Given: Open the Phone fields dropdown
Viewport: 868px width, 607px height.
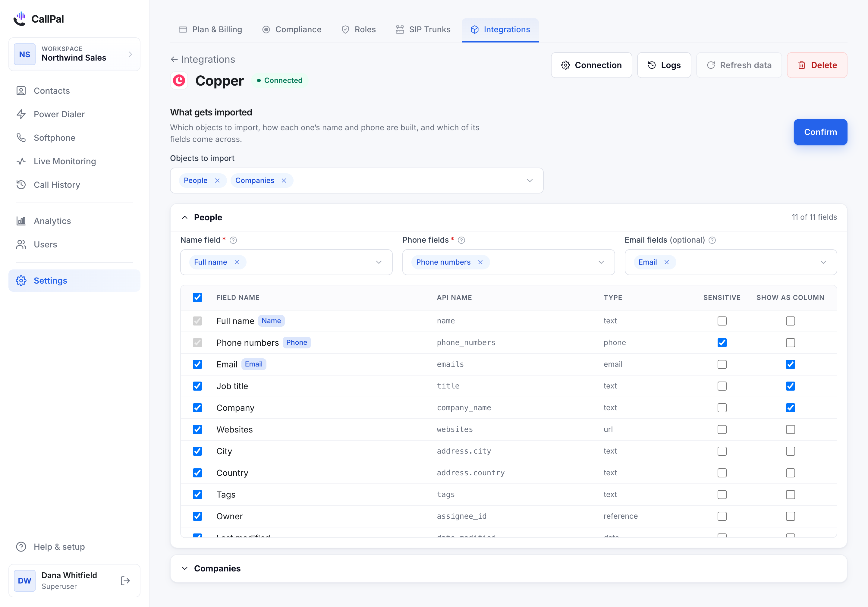Looking at the screenshot, I should pyautogui.click(x=508, y=262).
